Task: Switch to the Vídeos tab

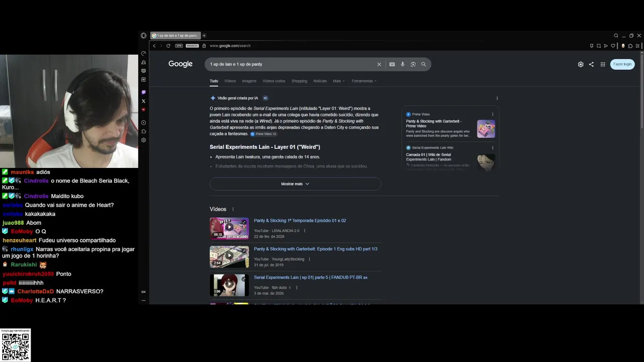Action: pos(230,81)
